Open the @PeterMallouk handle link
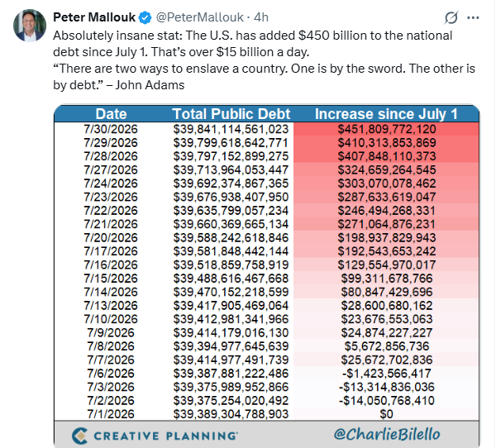The width and height of the screenshot is (496, 448). tap(199, 17)
